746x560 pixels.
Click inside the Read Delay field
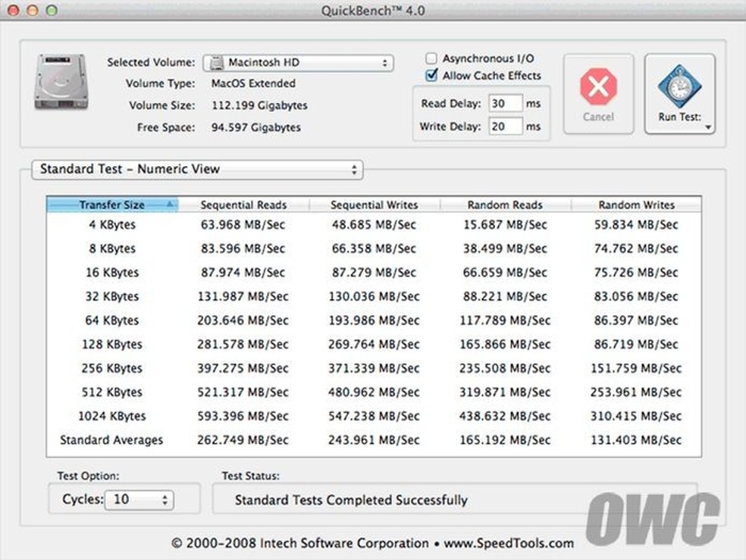tap(506, 102)
